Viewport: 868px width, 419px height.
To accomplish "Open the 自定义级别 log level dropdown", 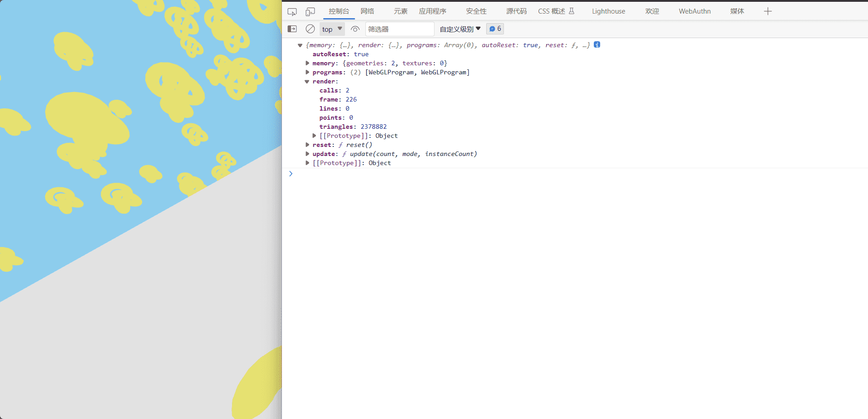I will click(x=460, y=29).
